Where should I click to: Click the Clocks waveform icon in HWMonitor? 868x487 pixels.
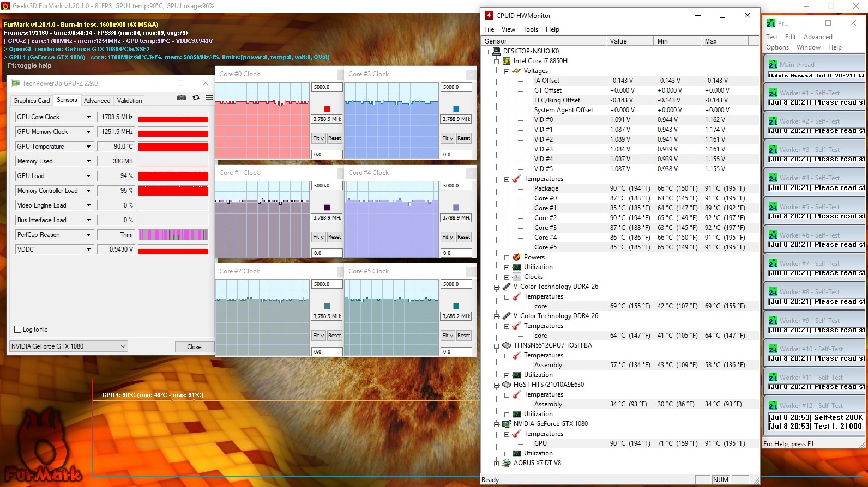click(x=517, y=277)
